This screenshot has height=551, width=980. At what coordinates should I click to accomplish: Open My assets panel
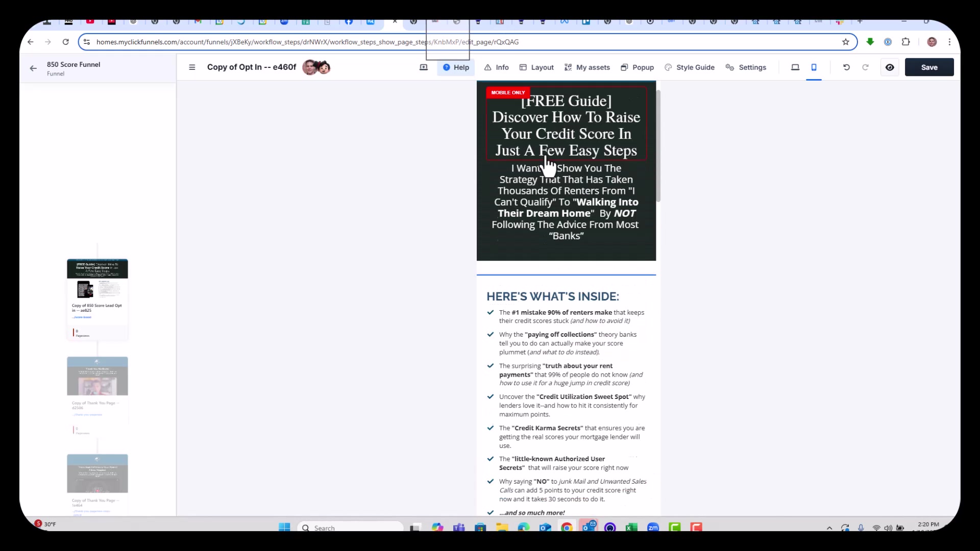pos(587,67)
